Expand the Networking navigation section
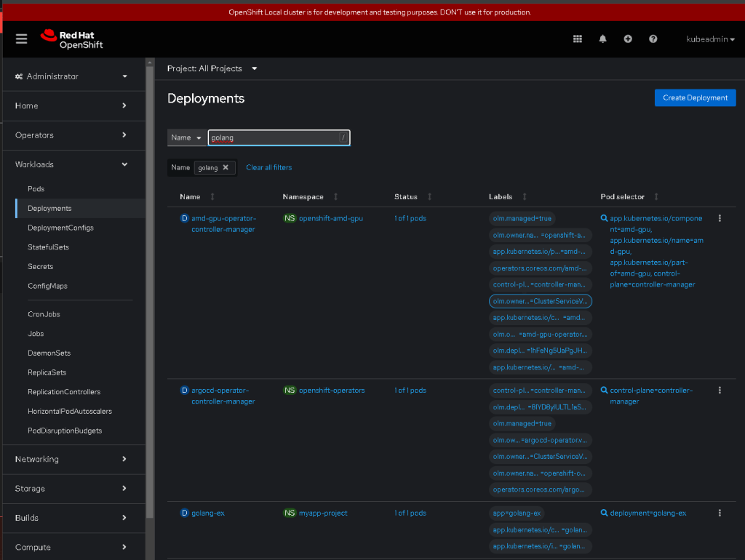The height and width of the screenshot is (560, 745). (72, 459)
